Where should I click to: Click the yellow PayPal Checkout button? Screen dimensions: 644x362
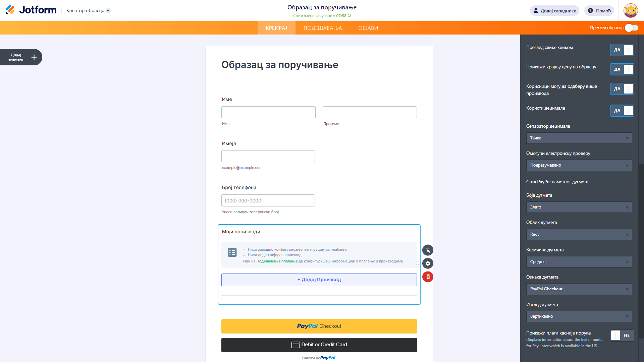click(319, 326)
